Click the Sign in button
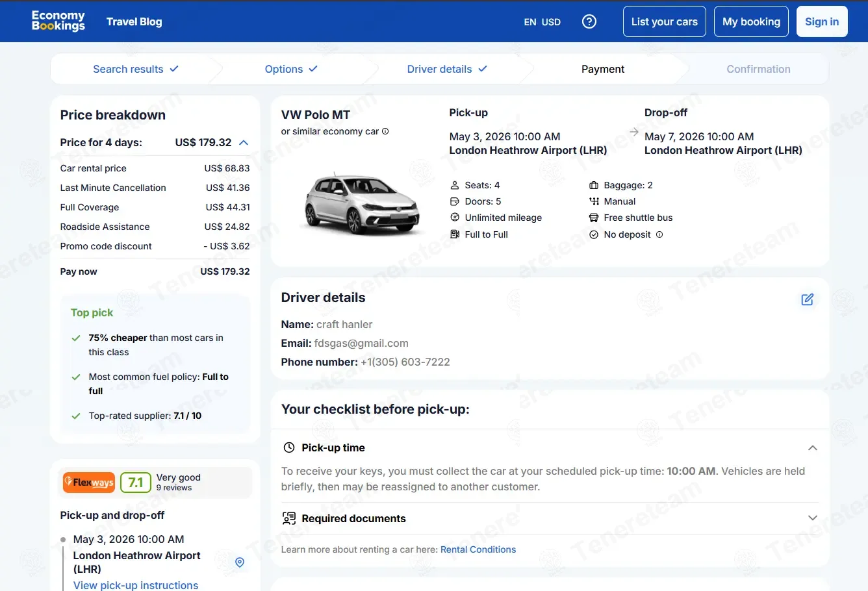This screenshot has height=591, width=868. pos(822,21)
